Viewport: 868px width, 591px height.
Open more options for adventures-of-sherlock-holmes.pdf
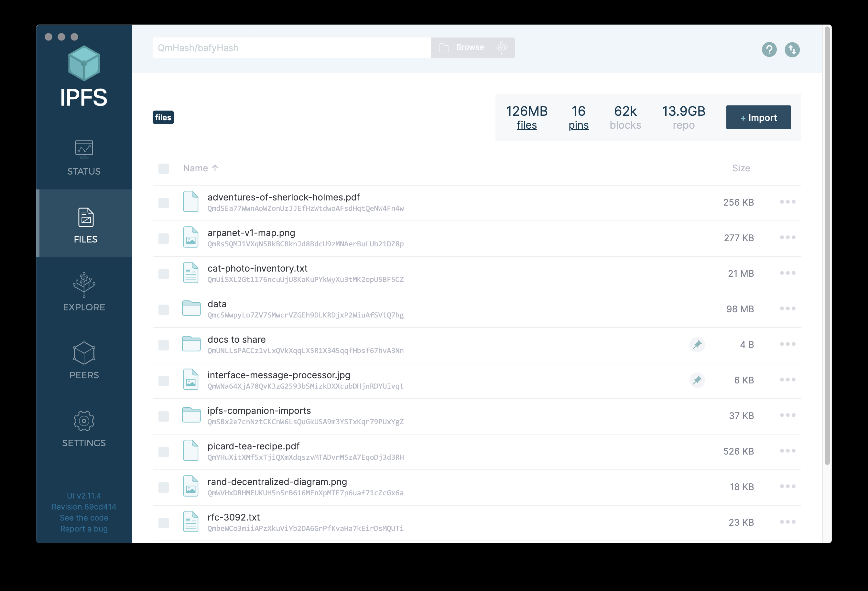pos(787,202)
